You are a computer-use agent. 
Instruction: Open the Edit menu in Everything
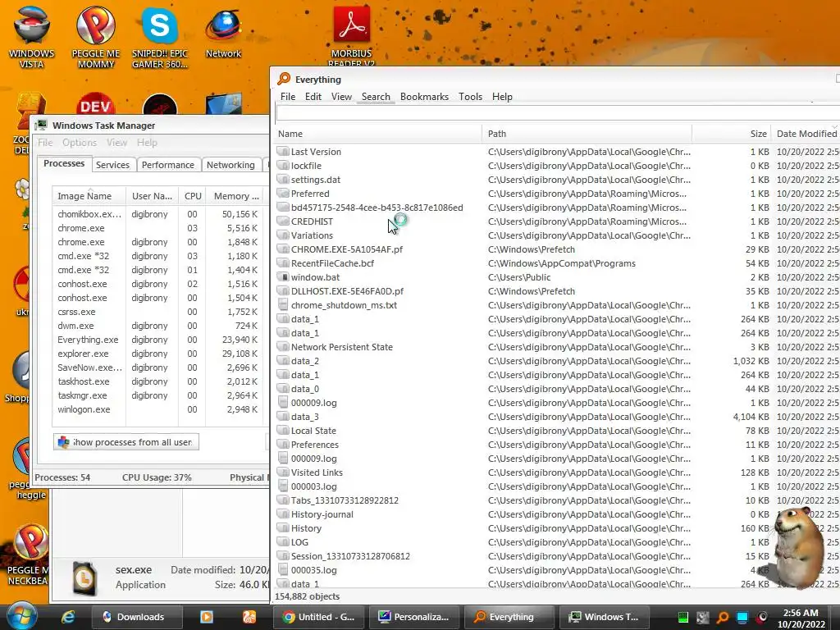313,97
